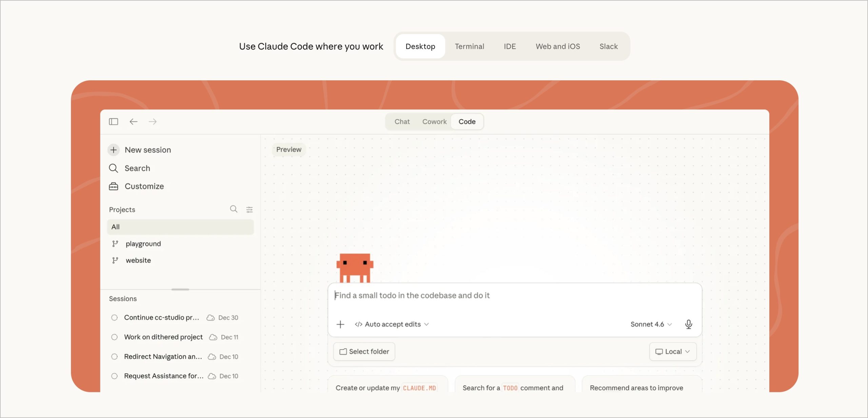Click the Search magnifier icon in sidebar

[113, 168]
